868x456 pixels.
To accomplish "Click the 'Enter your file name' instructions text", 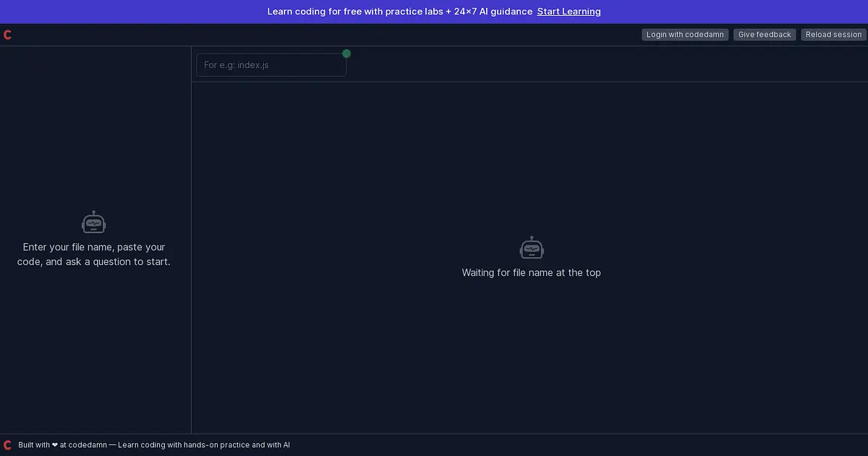I will pyautogui.click(x=94, y=255).
